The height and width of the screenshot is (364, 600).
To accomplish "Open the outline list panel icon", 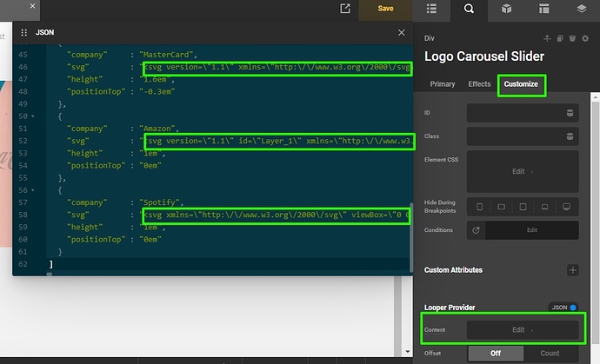I will click(x=432, y=10).
